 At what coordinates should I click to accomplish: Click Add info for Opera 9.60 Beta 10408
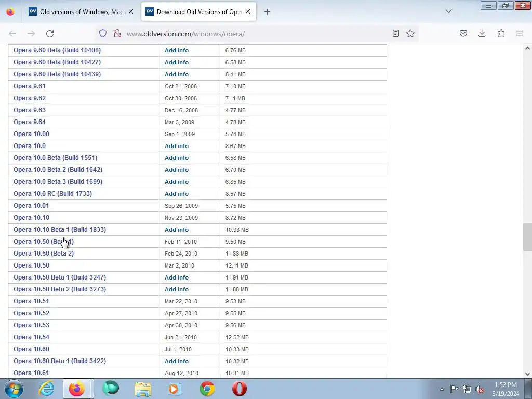(177, 50)
